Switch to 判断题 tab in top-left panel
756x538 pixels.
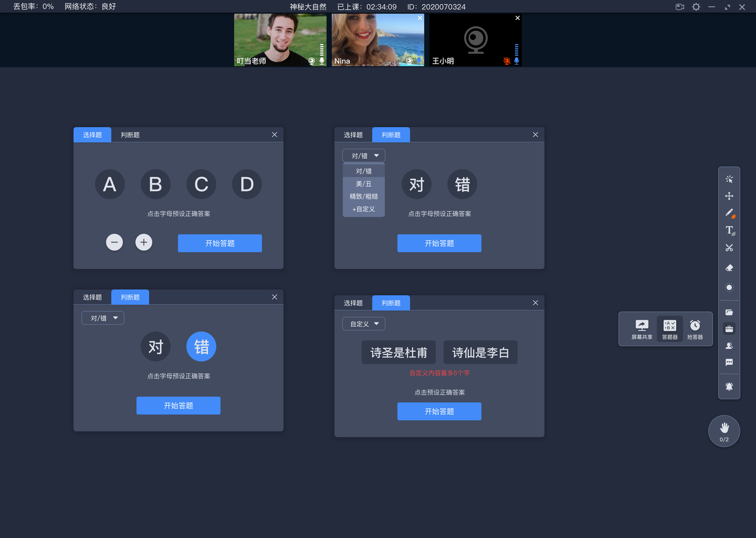click(x=129, y=134)
